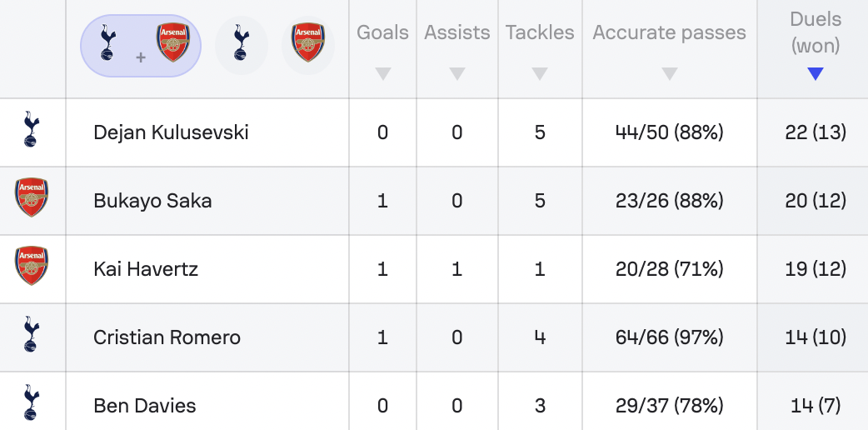
Task: Sort by Accurate passes arrow
Action: pyautogui.click(x=669, y=73)
